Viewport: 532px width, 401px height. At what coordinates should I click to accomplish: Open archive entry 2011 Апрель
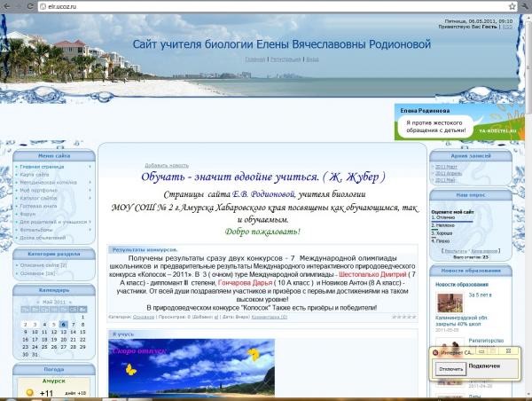tap(448, 173)
